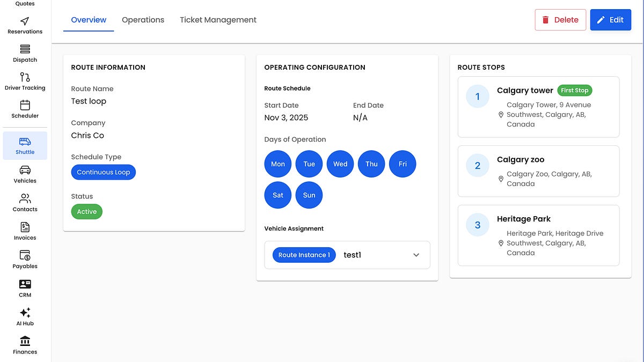Click the stop number 2 circle

(x=478, y=166)
